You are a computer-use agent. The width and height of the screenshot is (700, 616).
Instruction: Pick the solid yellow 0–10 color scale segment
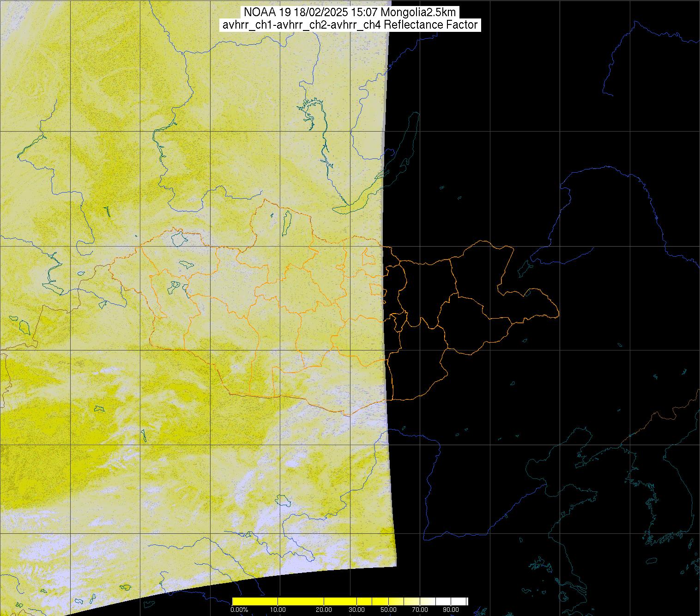(255, 601)
